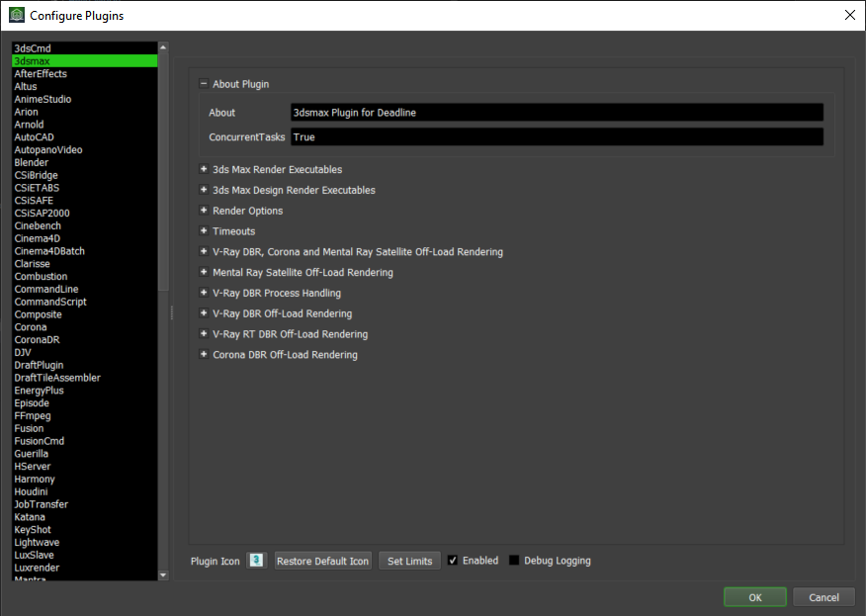Click the 3ds Max plugin icon button
The width and height of the screenshot is (866, 616).
pos(256,561)
